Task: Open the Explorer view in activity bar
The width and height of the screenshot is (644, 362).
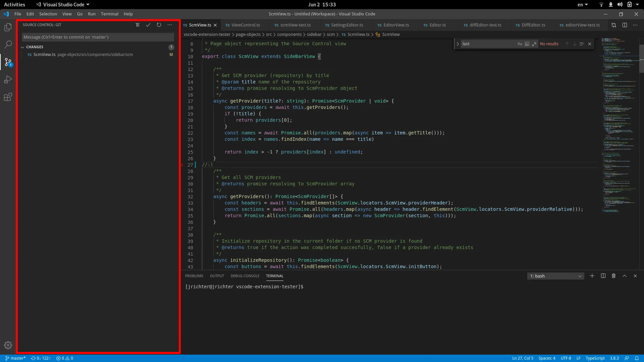Action: [8, 27]
